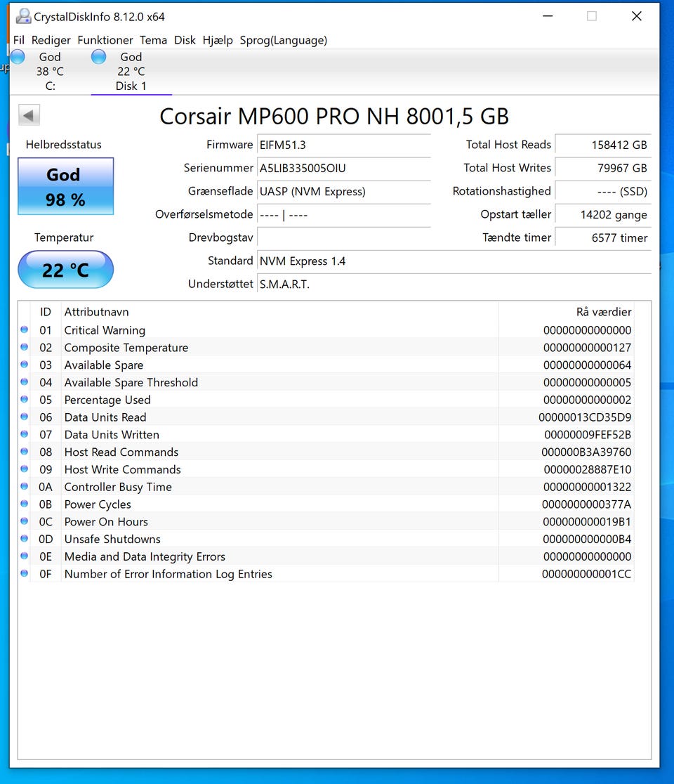Open the Sprog(Language) menu
Screen dimensions: 674x784
(x=283, y=40)
